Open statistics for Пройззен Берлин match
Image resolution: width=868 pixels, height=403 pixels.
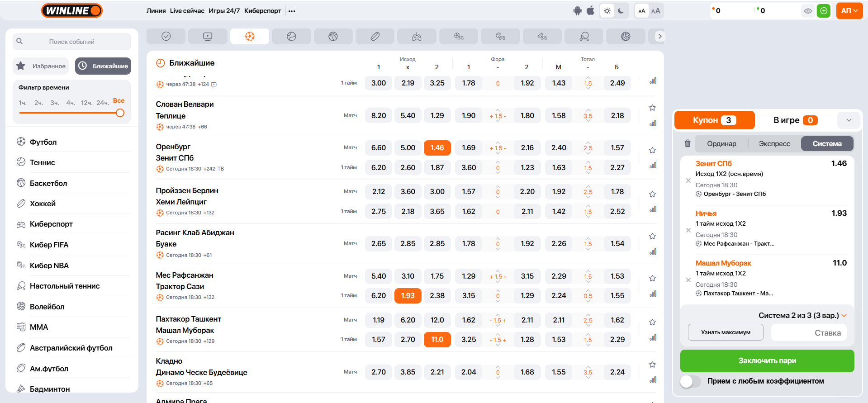[x=653, y=209]
